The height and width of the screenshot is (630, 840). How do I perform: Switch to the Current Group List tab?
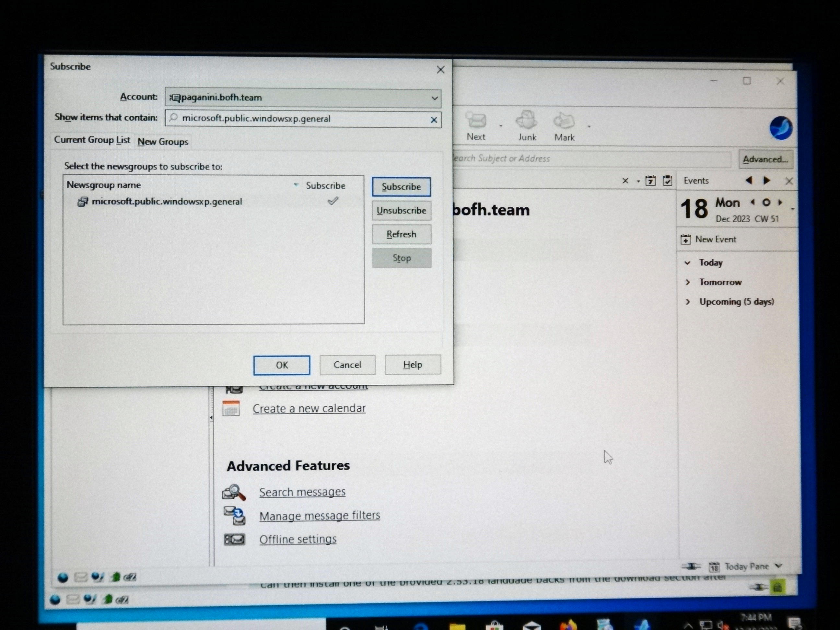[92, 140]
